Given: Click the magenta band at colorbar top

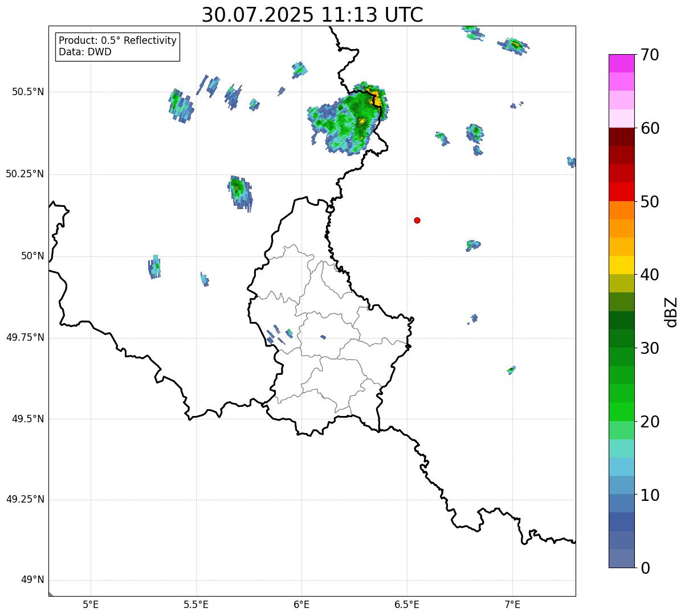Looking at the screenshot, I should coord(621,63).
